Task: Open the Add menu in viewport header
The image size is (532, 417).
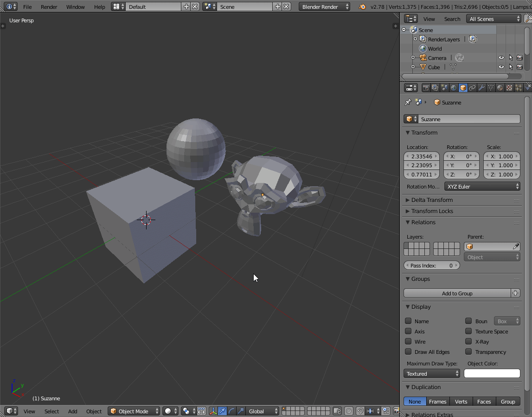Action: pos(73,411)
